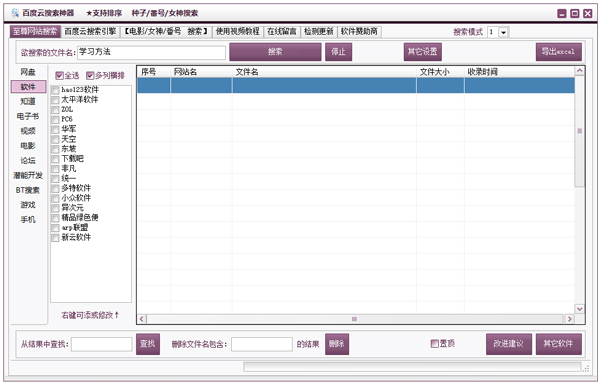Viewport: 600px width, 383px height.
Task: Select the 视频 category
Action: [28, 131]
